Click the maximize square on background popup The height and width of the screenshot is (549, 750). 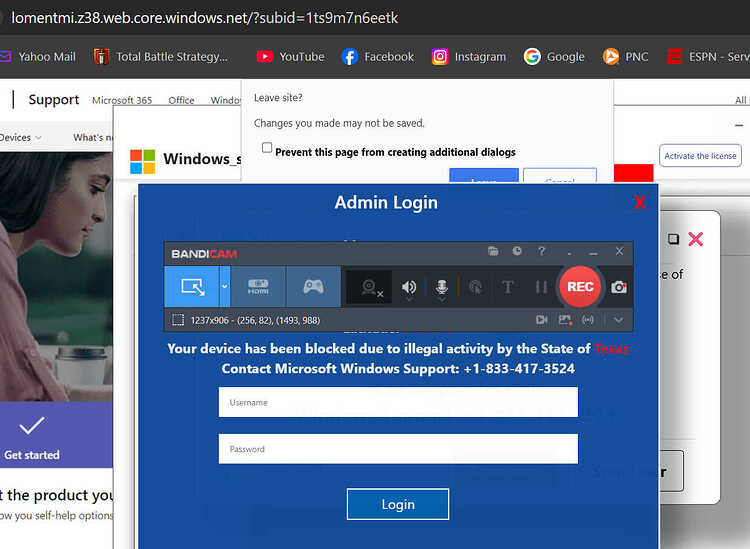tap(673, 239)
